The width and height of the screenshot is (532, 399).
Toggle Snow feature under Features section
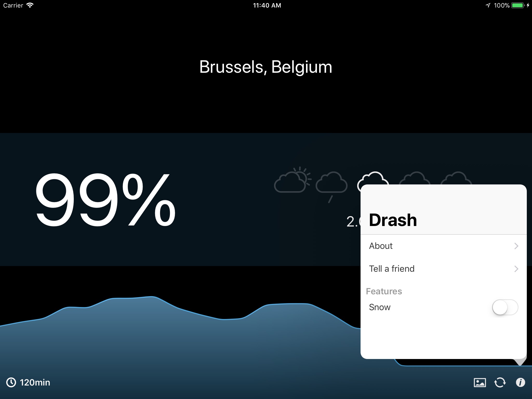pos(505,307)
